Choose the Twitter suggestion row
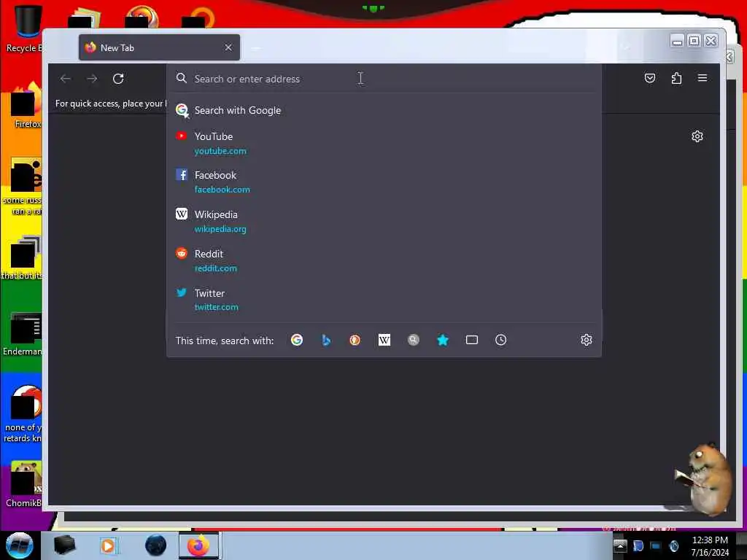This screenshot has height=560, width=747. pyautogui.click(x=384, y=300)
